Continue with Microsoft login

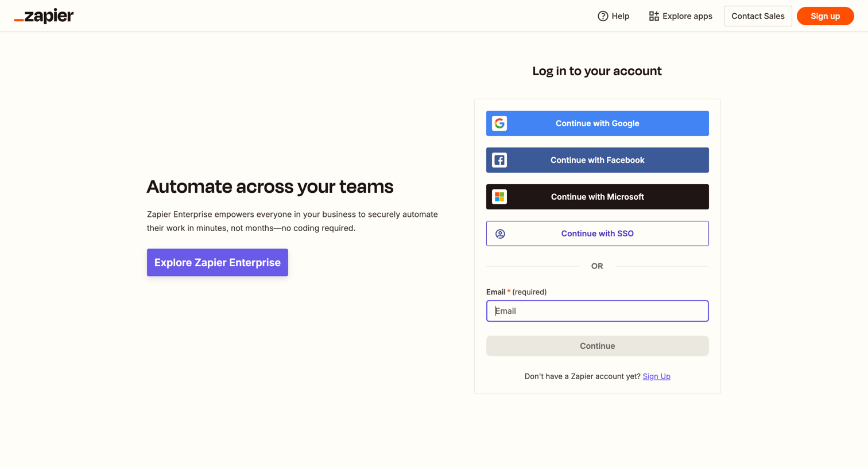(597, 197)
